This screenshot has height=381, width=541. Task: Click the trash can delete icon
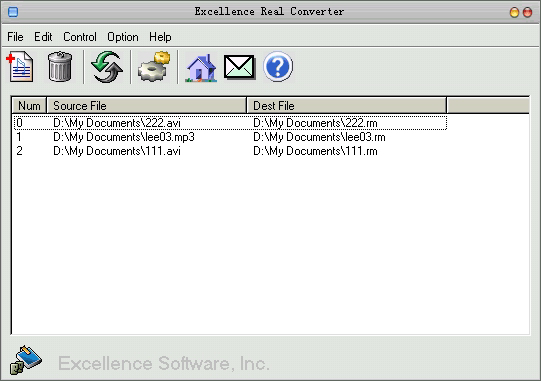[x=60, y=66]
